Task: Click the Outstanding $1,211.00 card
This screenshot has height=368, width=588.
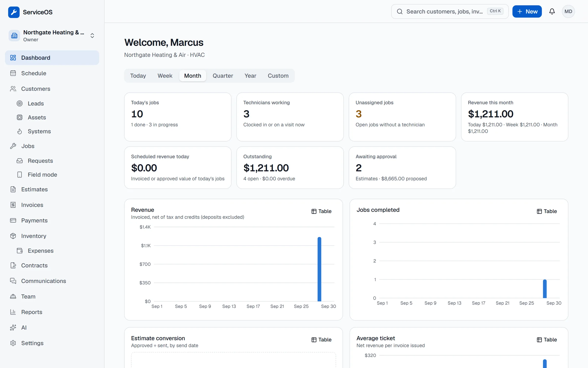Action: point(290,168)
